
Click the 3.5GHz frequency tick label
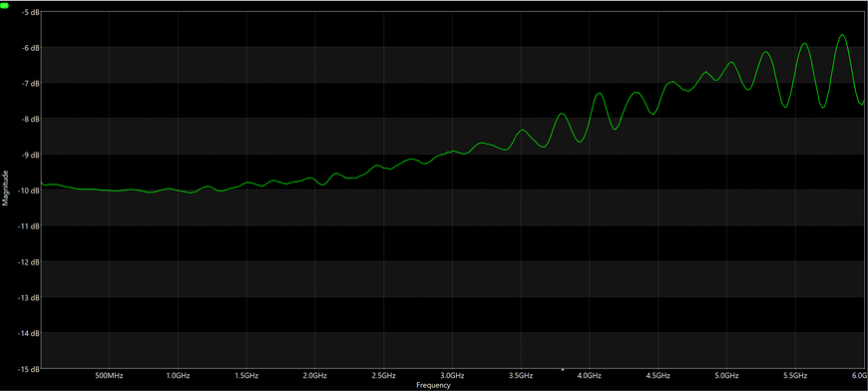tap(521, 375)
